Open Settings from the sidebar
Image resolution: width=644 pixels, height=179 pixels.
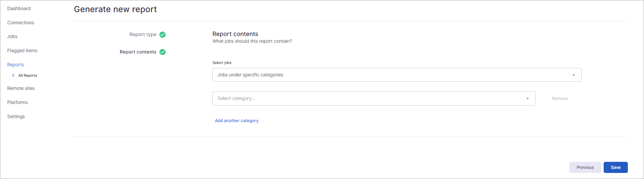coord(16,116)
